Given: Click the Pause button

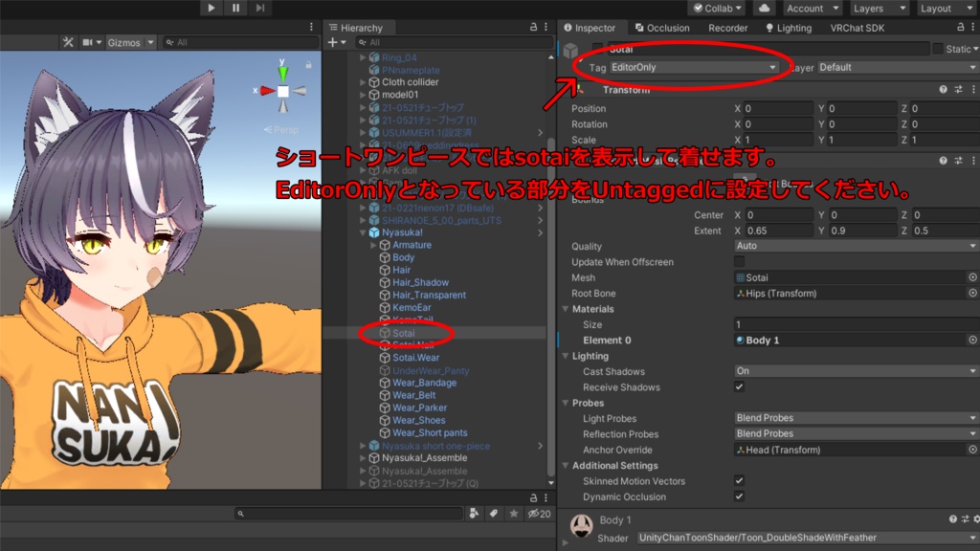Looking at the screenshot, I should click(x=235, y=8).
